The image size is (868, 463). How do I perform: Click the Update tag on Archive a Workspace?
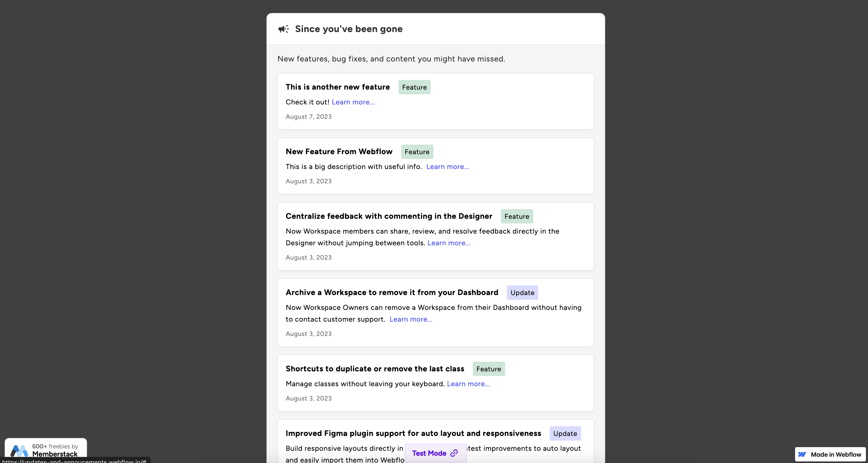(x=522, y=293)
